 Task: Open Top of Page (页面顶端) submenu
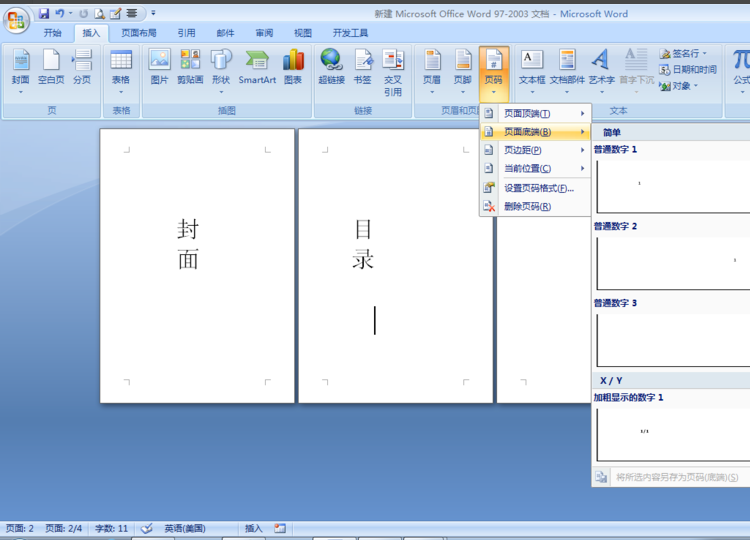coord(535,113)
